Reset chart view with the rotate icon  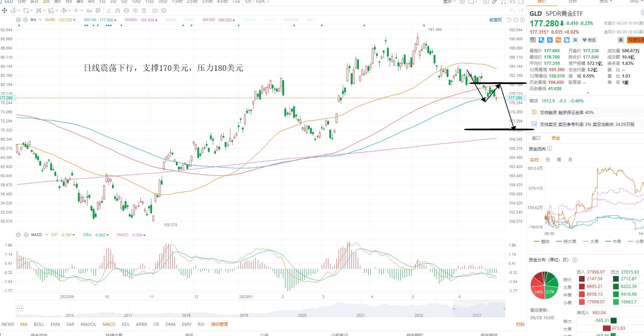click(x=509, y=20)
